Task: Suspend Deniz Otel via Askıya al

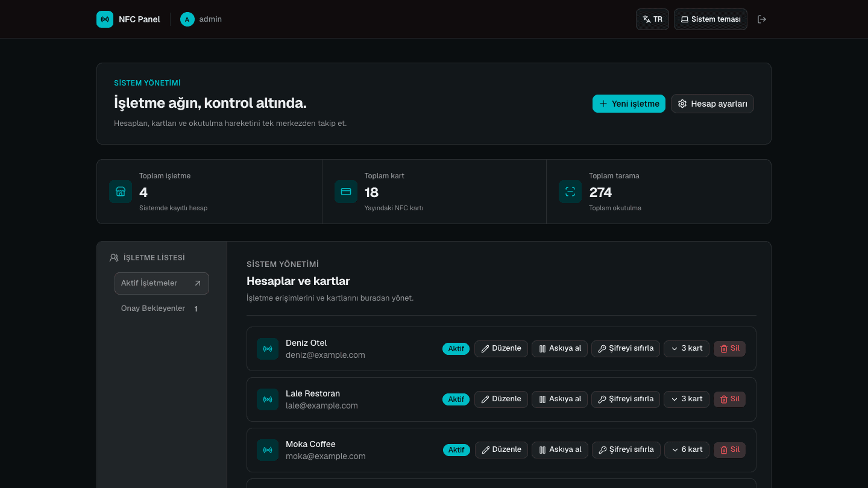Action: pos(559,349)
